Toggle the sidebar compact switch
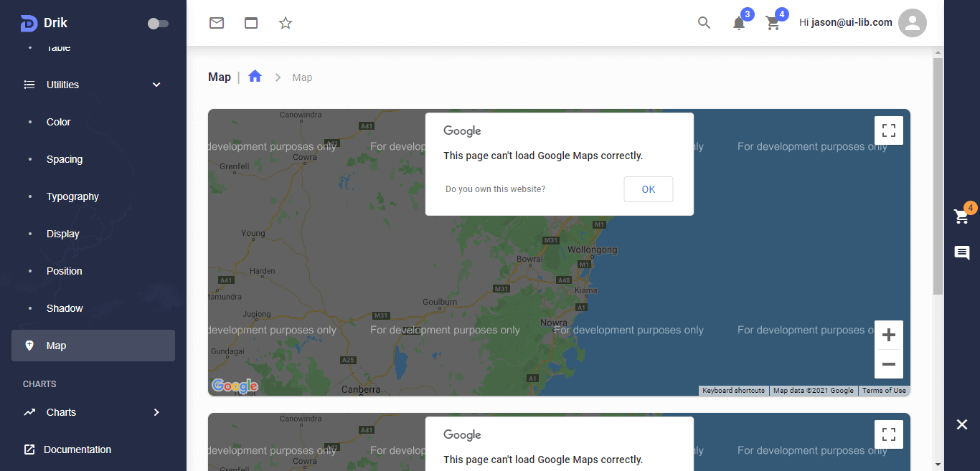The image size is (980, 471). pyautogui.click(x=158, y=24)
